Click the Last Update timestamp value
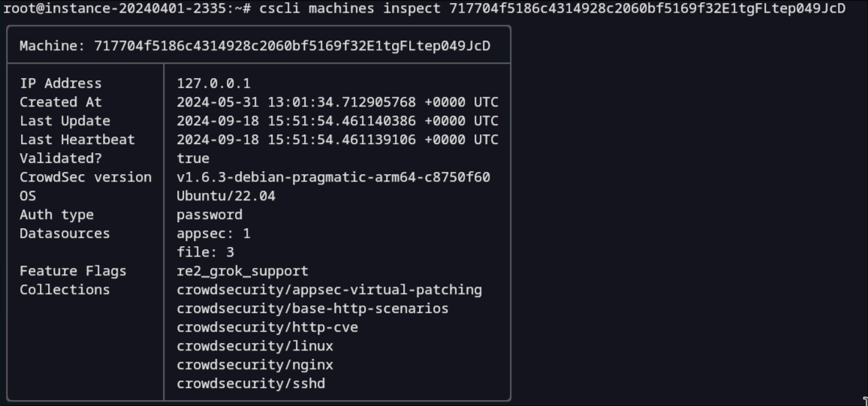868x406 pixels. pos(337,121)
